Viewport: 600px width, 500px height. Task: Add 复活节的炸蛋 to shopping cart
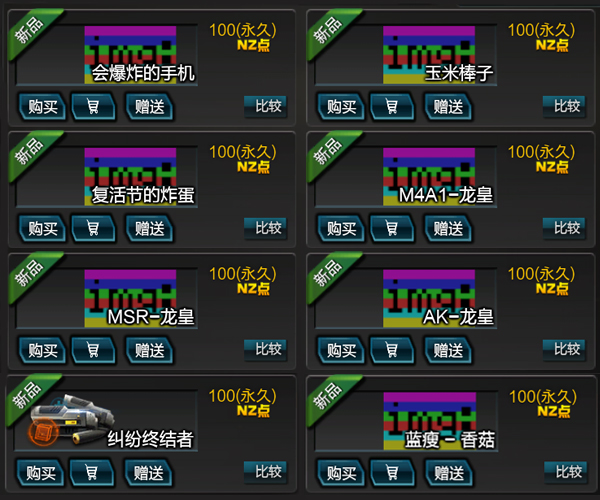pyautogui.click(x=93, y=228)
